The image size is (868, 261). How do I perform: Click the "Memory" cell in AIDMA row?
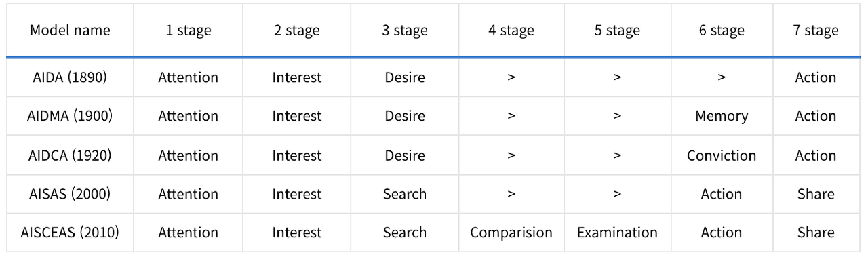[722, 116]
